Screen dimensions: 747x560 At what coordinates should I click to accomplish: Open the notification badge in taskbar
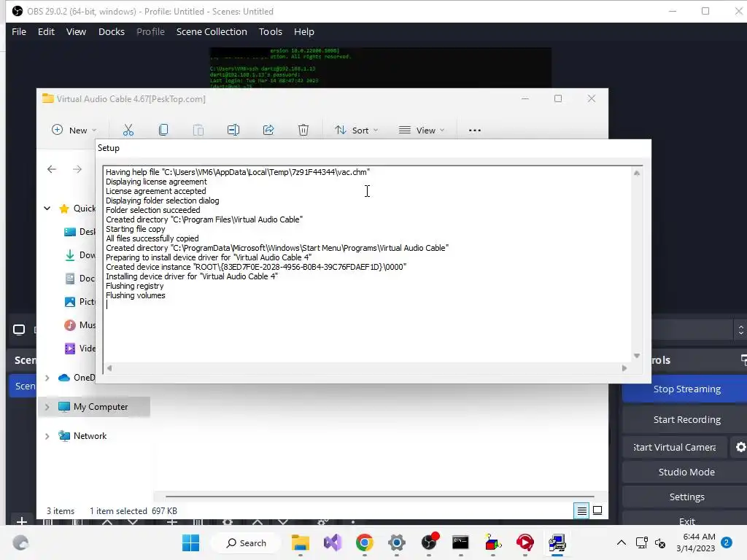[727, 542]
